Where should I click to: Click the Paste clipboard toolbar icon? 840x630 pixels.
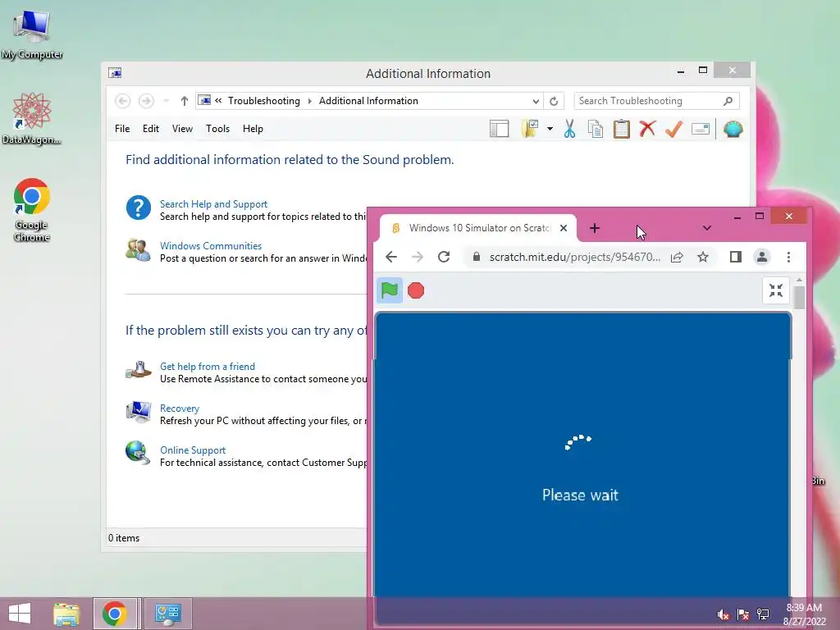[x=622, y=129]
